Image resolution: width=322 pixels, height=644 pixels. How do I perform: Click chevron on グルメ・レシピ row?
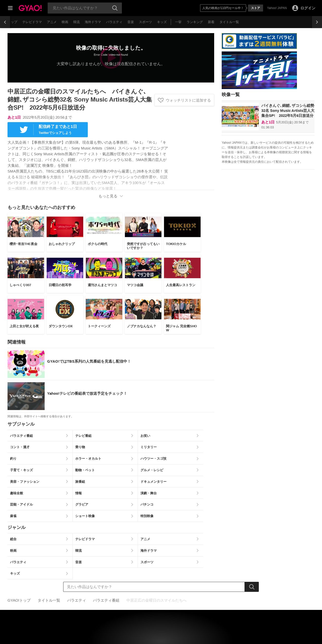click(198, 470)
